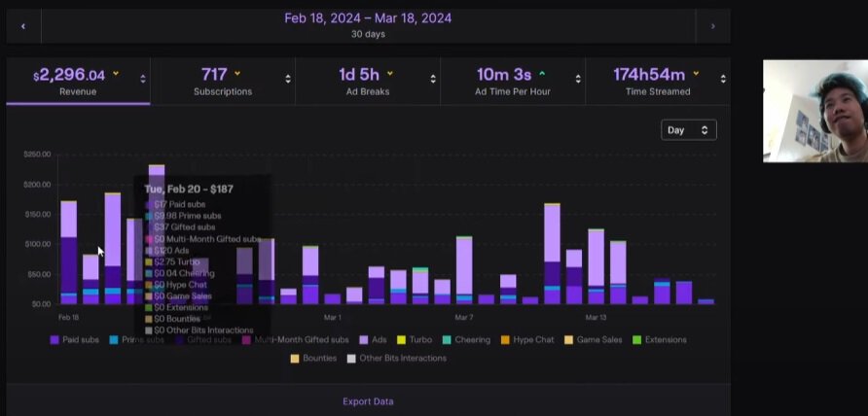
Task: Click the Export Data link
Action: [x=368, y=401]
